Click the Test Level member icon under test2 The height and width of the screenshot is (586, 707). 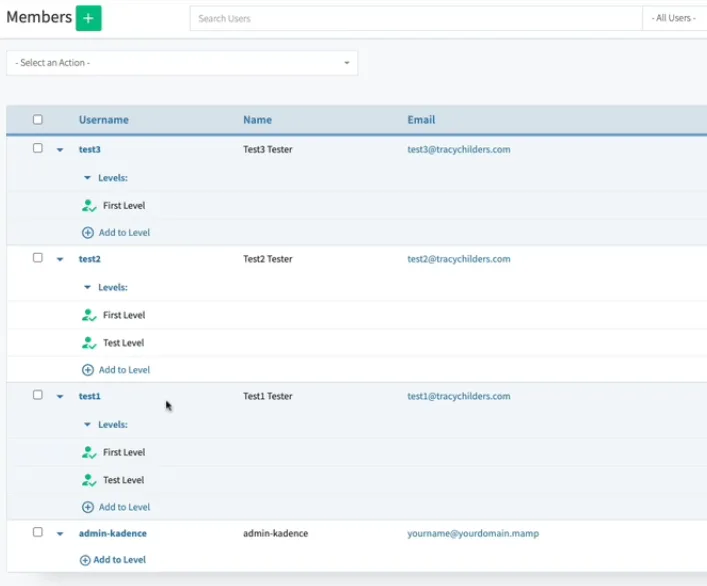pos(89,343)
